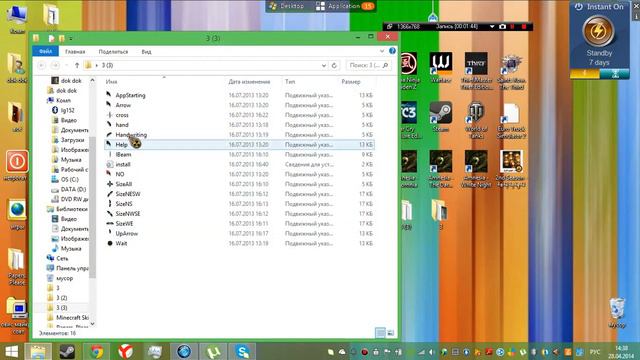
Task: Select the install setup information file
Action: (122, 164)
